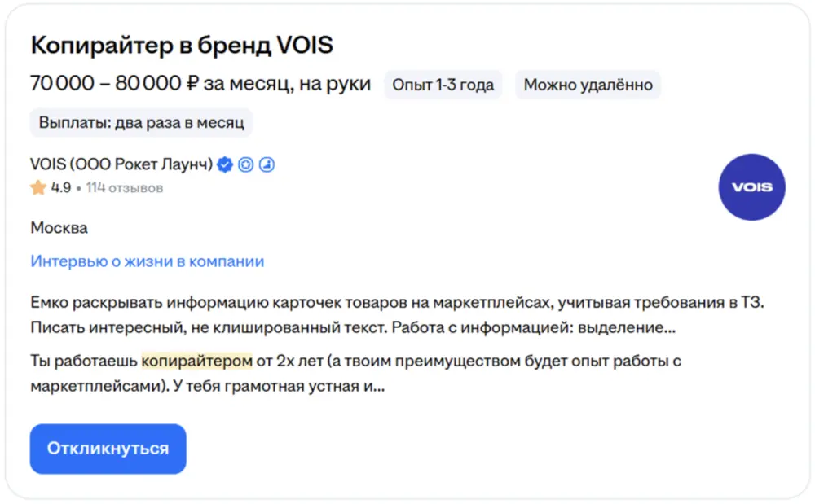The width and height of the screenshot is (815, 504).
Task: Click the Москва location text
Action: 59,228
